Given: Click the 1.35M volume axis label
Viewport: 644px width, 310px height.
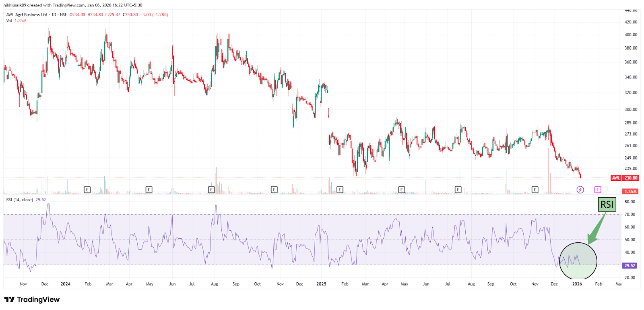Looking at the screenshot, I should [630, 192].
